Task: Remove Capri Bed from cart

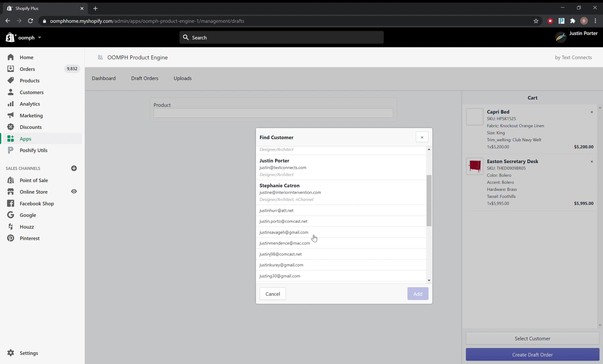Action: point(592,112)
